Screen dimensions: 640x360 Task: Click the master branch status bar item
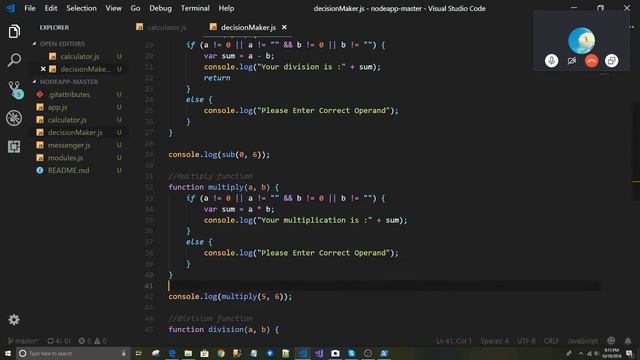(x=23, y=341)
